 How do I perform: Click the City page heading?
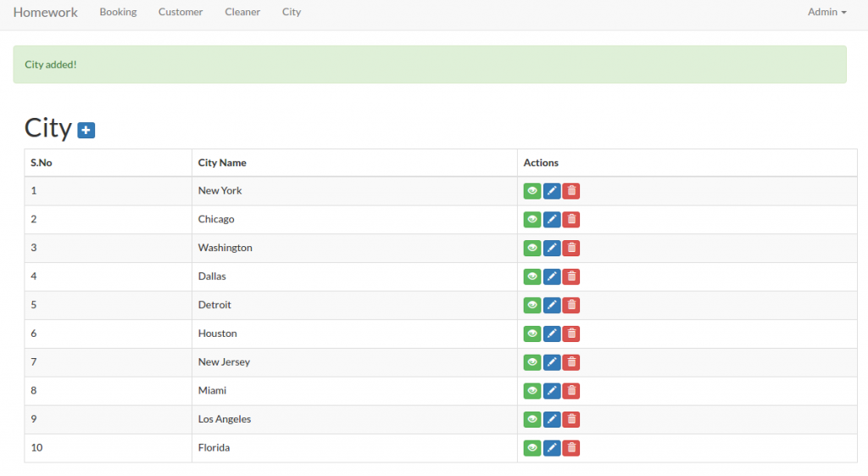[x=48, y=129]
